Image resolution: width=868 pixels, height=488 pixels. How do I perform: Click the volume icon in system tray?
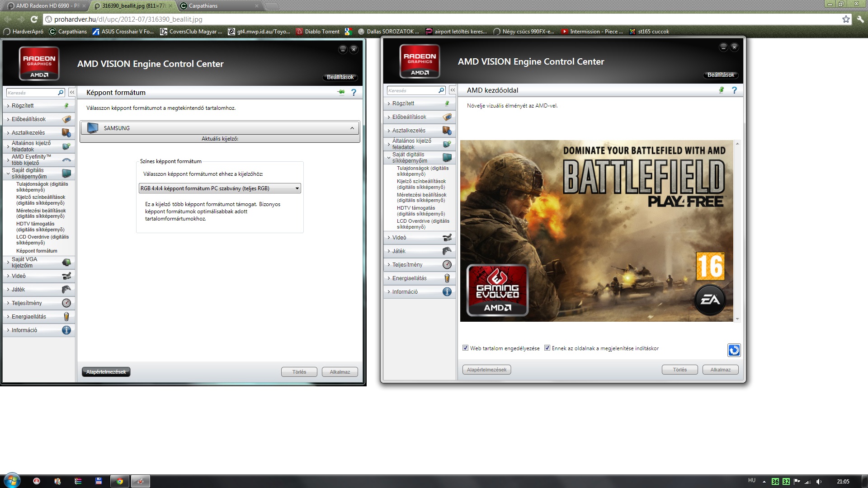coord(819,481)
